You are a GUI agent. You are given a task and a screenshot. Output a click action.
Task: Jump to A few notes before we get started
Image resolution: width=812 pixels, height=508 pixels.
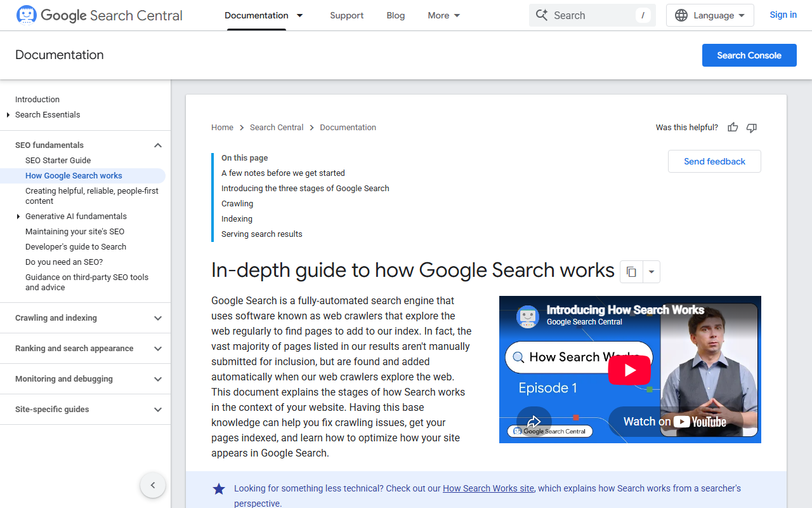click(x=283, y=173)
